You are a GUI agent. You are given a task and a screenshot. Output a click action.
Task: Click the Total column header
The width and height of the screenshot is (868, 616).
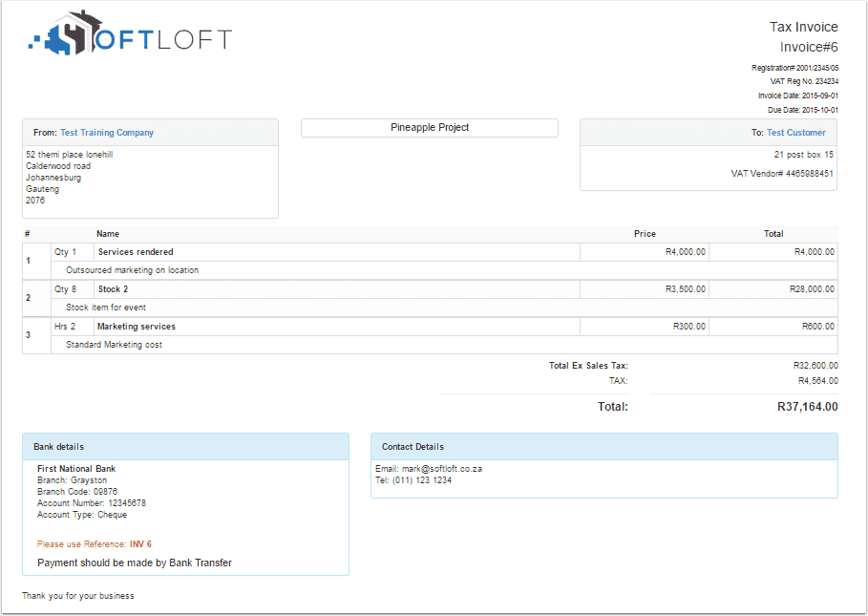[x=773, y=234]
